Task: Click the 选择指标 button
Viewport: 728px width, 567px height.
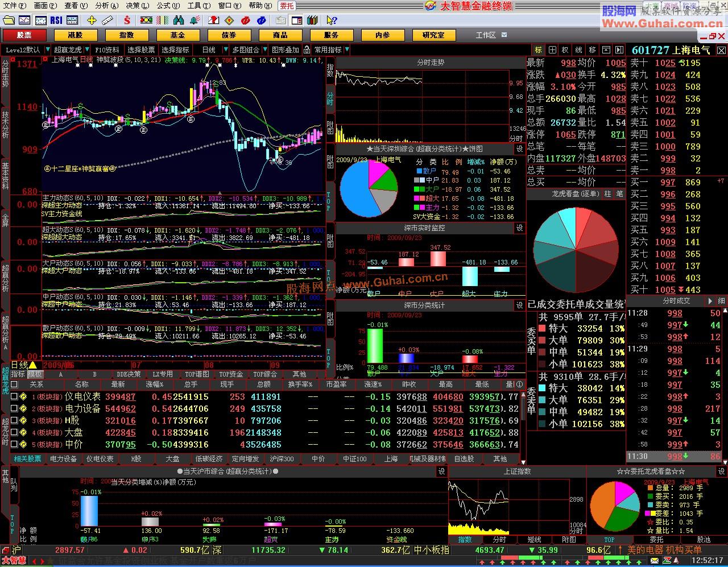Action: [x=176, y=50]
